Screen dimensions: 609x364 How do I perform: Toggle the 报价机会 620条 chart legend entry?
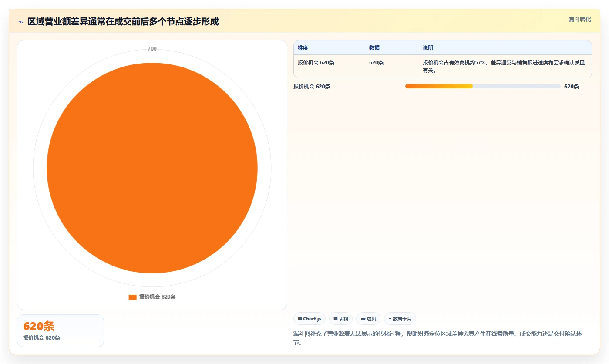click(x=152, y=297)
